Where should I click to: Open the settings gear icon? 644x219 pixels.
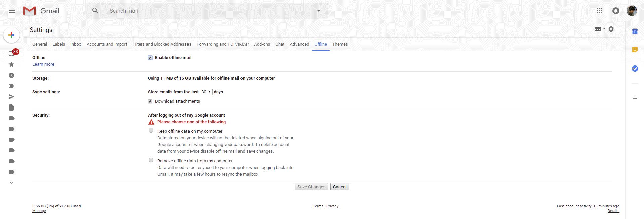[611, 29]
